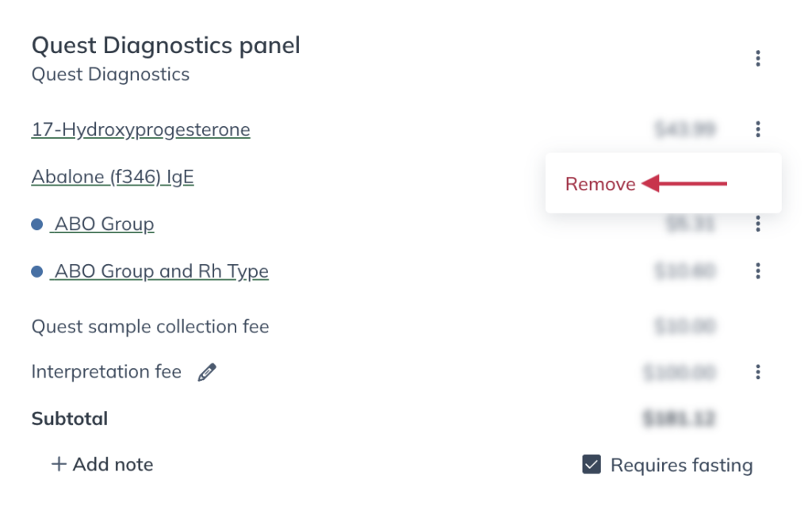Click the Quest Diagnostics panel title
The width and height of the screenshot is (812, 518).
click(166, 45)
